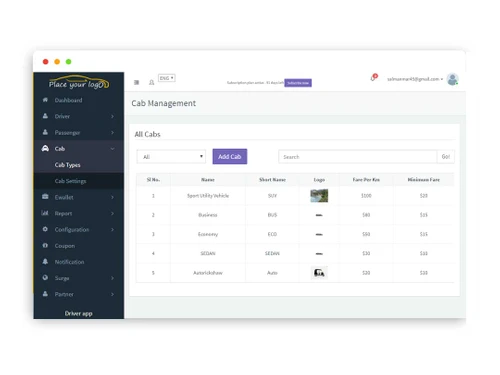This screenshot has height=375, width=500.
Task: Click the Configuration gear icon
Action: tap(45, 229)
